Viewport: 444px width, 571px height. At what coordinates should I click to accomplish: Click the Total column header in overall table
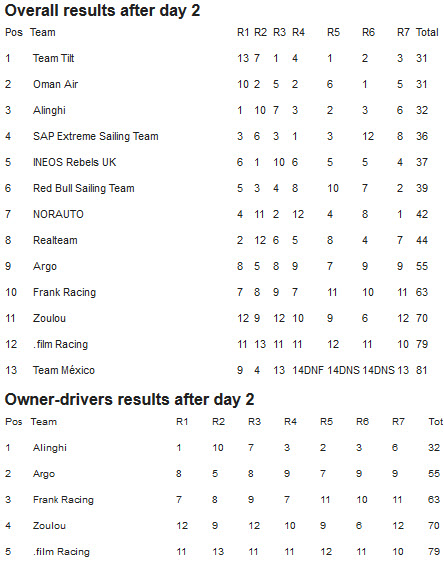point(427,32)
